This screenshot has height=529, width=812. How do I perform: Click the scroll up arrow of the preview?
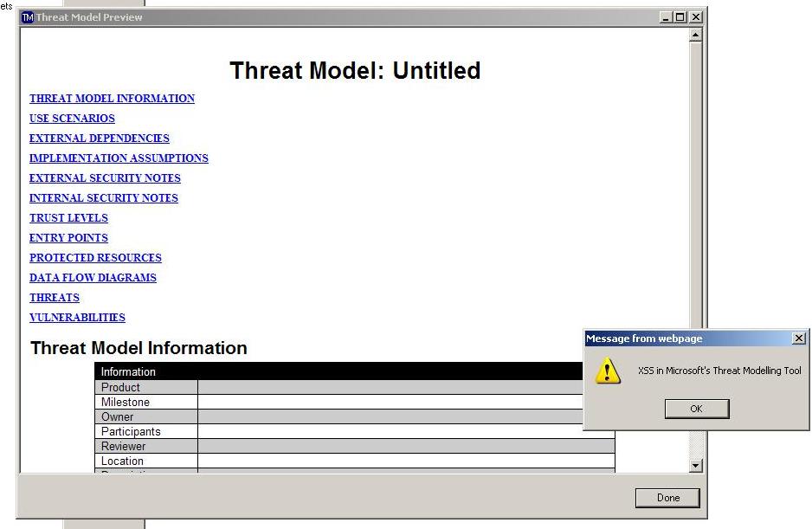click(x=695, y=35)
